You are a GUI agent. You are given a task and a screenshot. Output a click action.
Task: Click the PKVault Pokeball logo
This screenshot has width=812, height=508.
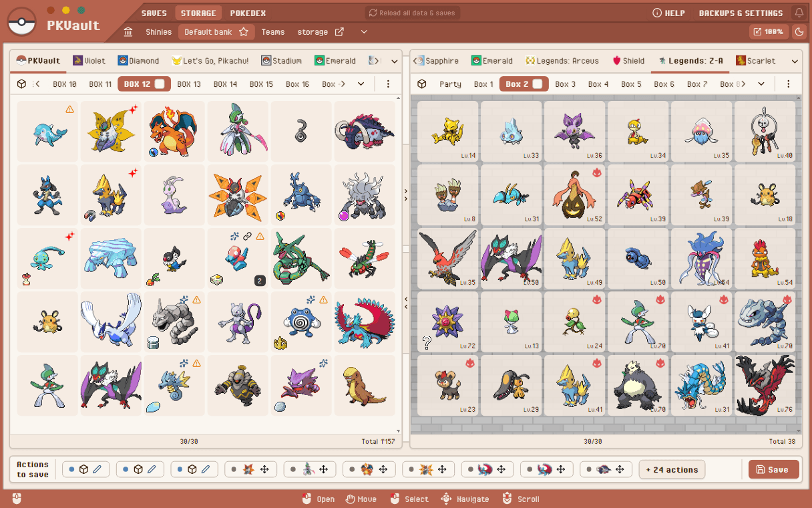coord(22,23)
